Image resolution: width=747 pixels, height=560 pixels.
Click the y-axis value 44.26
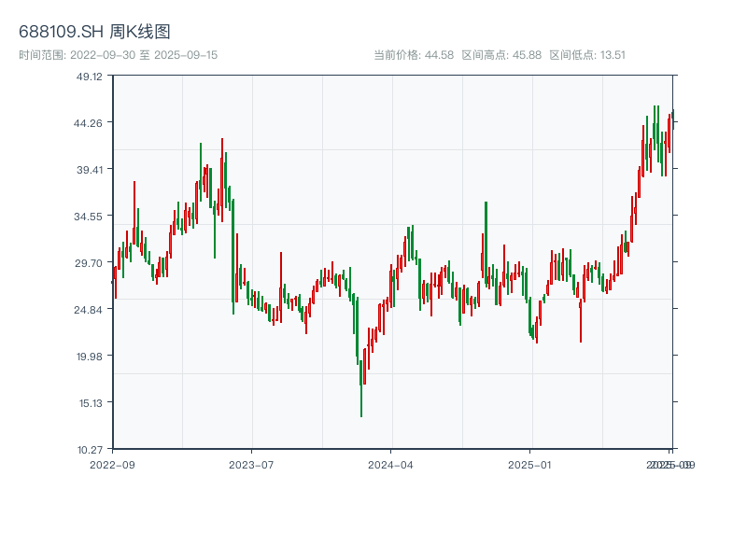pyautogui.click(x=88, y=123)
